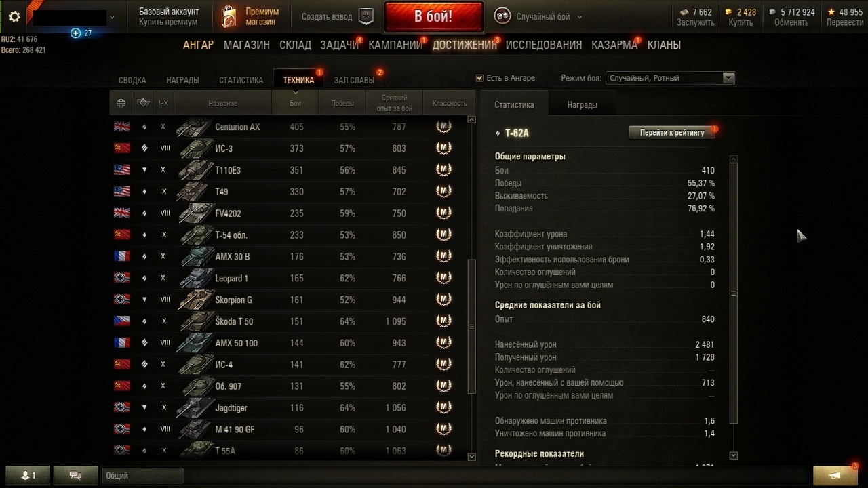Open the notifications icon in corner

pyautogui.click(x=835, y=474)
